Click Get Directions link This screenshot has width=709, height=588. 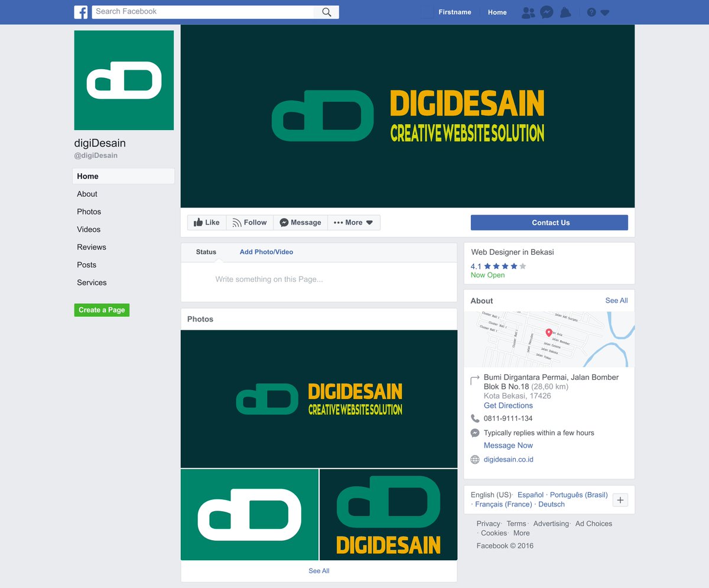(x=508, y=405)
